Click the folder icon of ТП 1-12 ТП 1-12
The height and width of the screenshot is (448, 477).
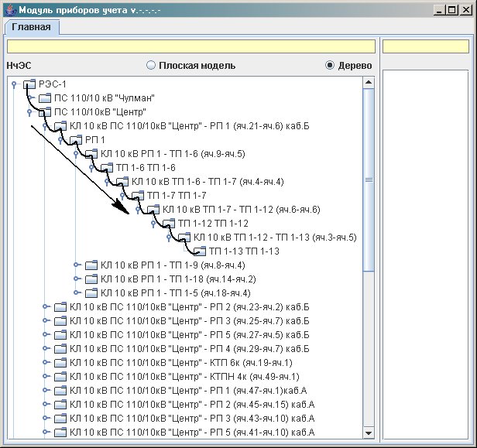click(x=169, y=224)
